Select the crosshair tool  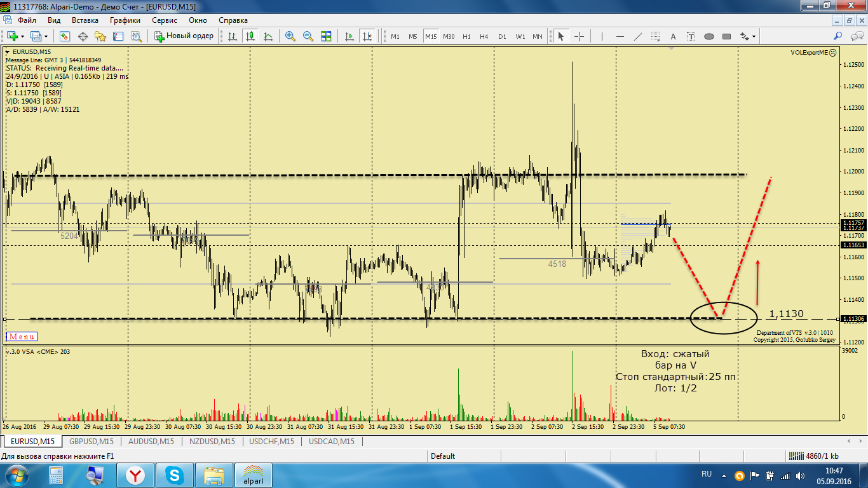click(x=579, y=36)
